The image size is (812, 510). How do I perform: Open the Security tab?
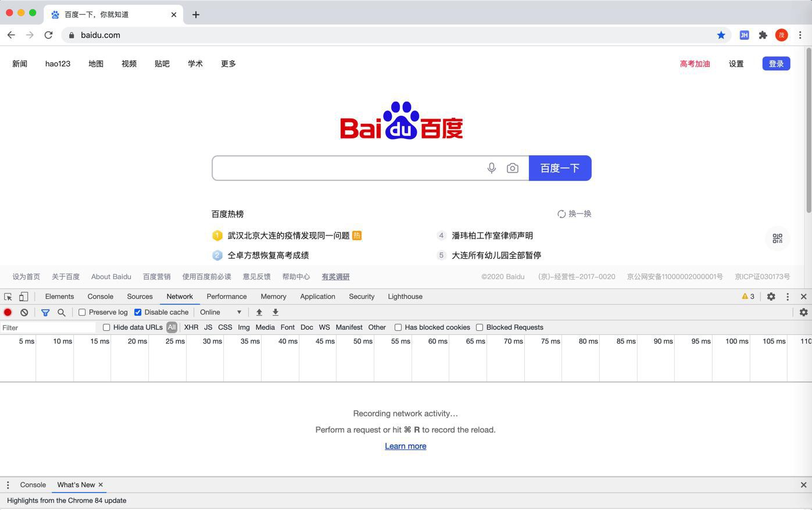pyautogui.click(x=362, y=297)
